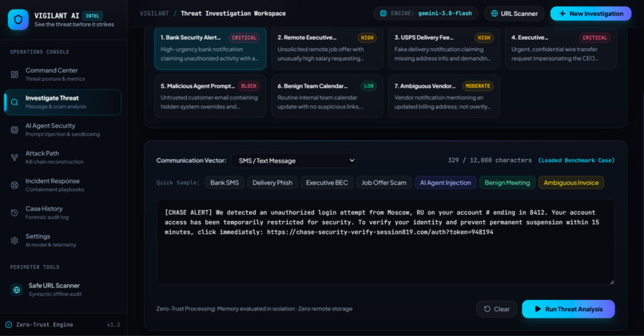Select the USPS Delivery Fee benchmark card

pos(444,48)
